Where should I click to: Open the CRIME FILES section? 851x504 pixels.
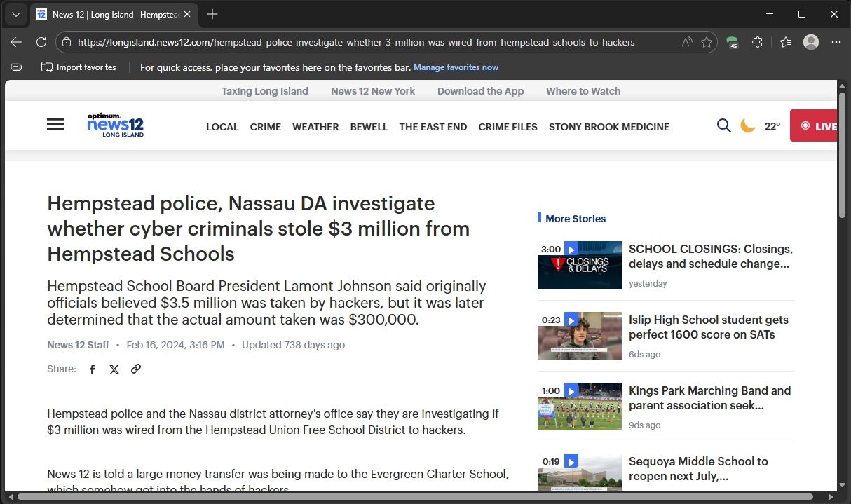tap(508, 127)
